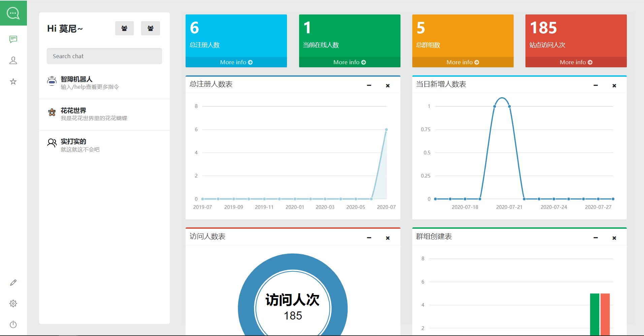The height and width of the screenshot is (336, 644).
Task: Open the settings gear icon in sidebar
Action: point(13,303)
